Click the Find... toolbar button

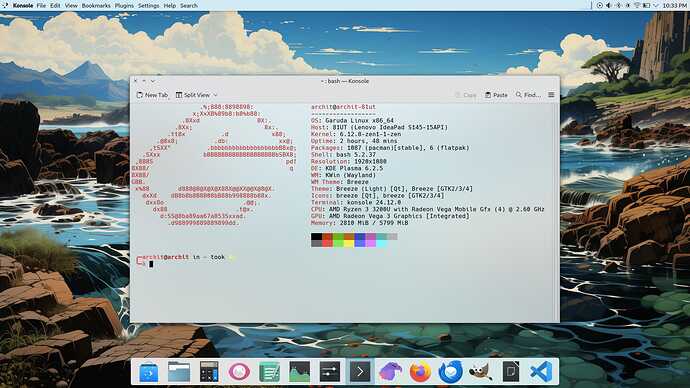[x=528, y=95]
